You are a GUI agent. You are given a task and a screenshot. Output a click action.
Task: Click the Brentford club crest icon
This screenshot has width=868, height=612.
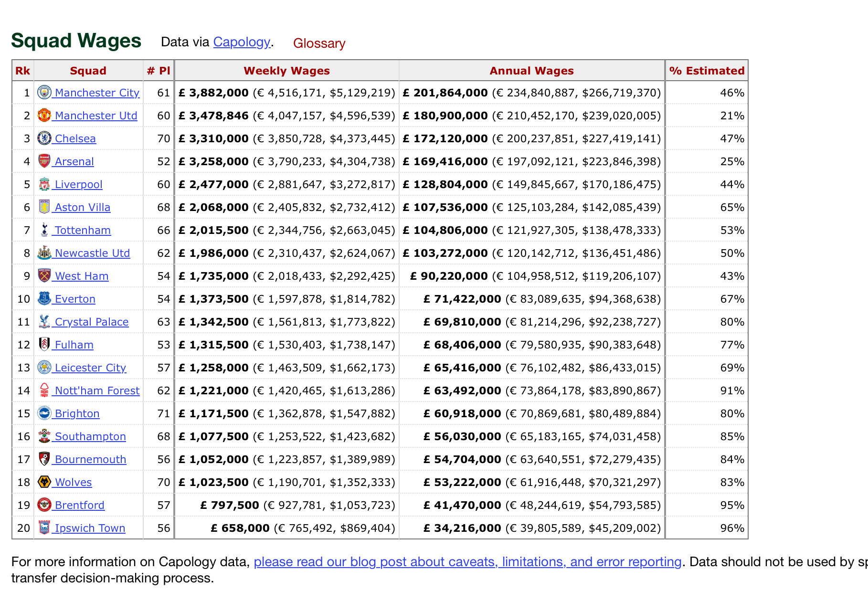coord(44,505)
